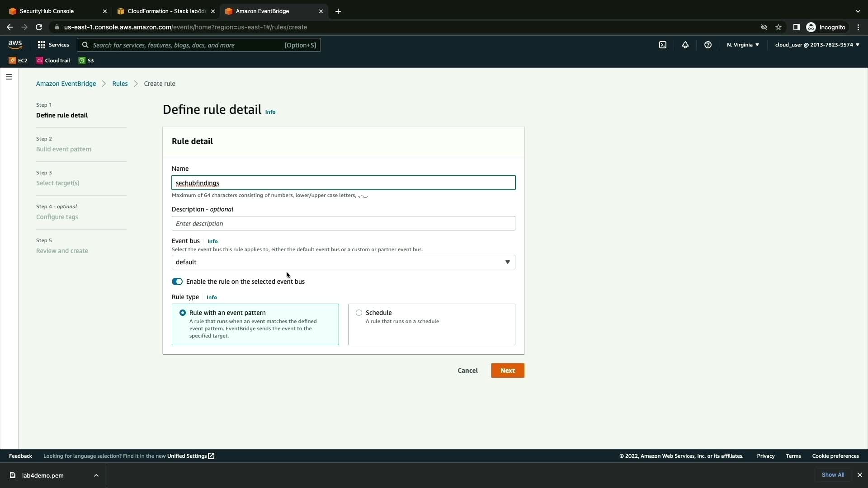Click the help question mark icon

coord(708,45)
